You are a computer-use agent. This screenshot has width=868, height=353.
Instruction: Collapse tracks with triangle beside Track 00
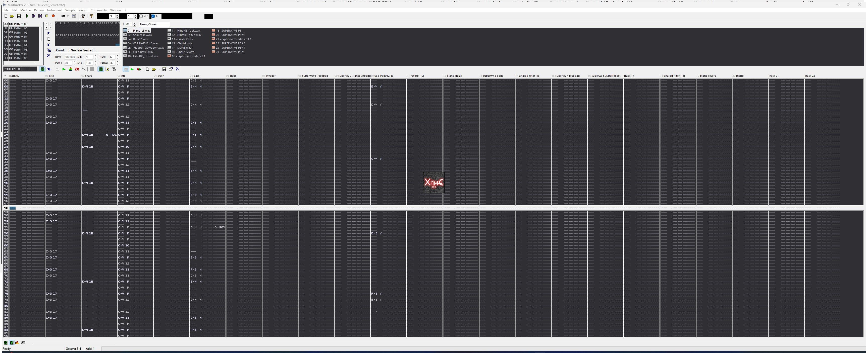pyautogui.click(x=5, y=76)
